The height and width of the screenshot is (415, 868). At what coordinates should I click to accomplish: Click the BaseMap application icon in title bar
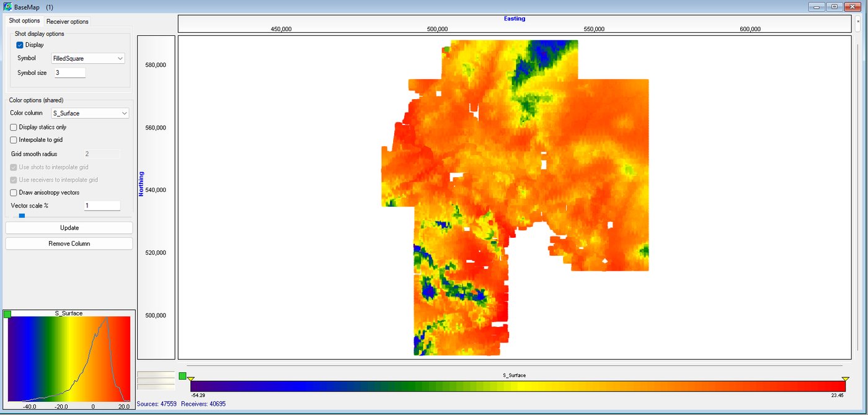tap(7, 7)
